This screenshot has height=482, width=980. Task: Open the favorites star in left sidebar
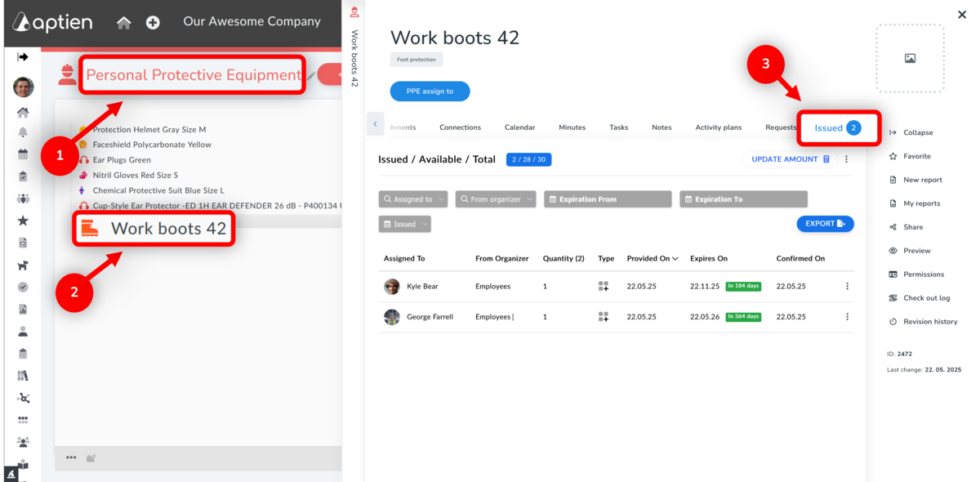23,221
